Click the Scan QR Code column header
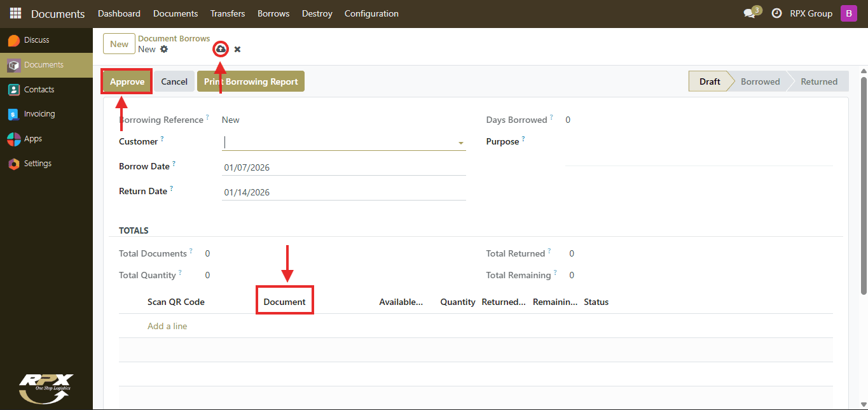Viewport: 868px width, 410px height. click(176, 302)
